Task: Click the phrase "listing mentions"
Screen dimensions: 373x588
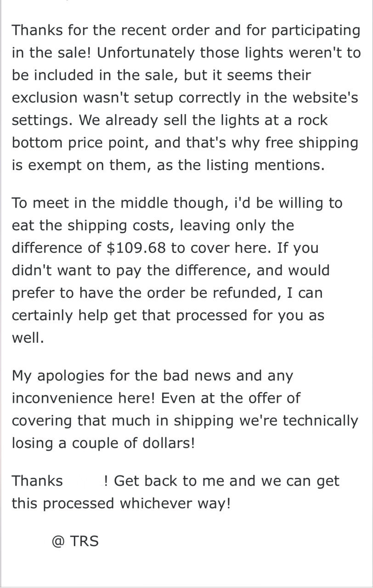Action: [266, 165]
